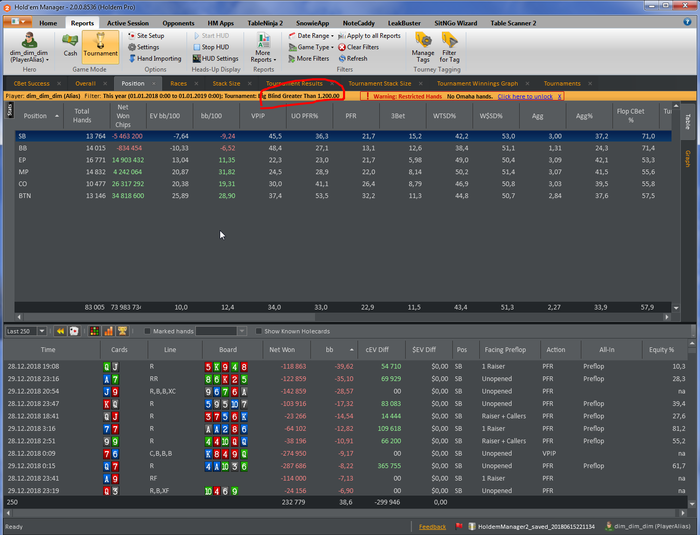This screenshot has width=700, height=535.
Task: Click the yellow rewind arrows icon
Action: 60,331
